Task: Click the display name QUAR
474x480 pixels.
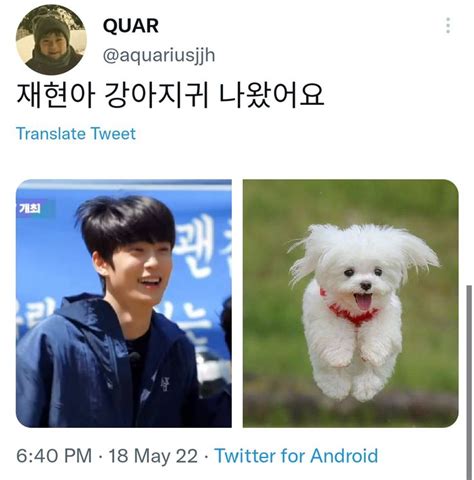Action: pyautogui.click(x=131, y=26)
